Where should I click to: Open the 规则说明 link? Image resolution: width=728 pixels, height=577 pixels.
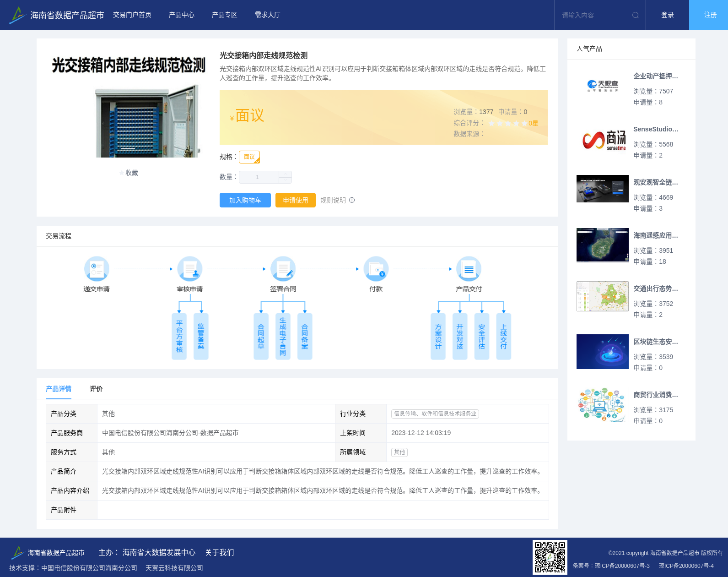[x=333, y=200]
